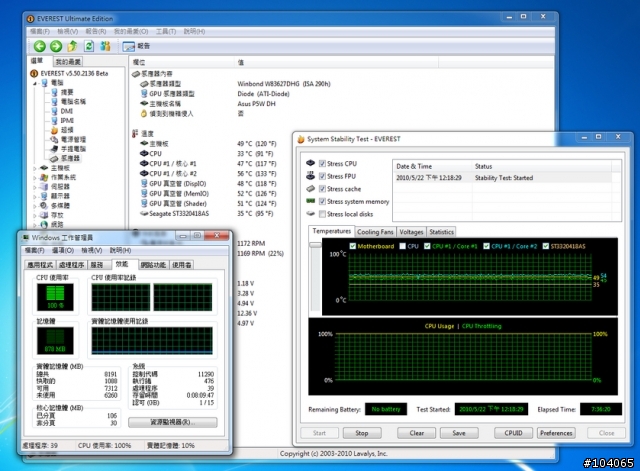The image size is (640, 471).
Task: Select the Seagate ST3320418AS temperature row
Action: click(207, 213)
